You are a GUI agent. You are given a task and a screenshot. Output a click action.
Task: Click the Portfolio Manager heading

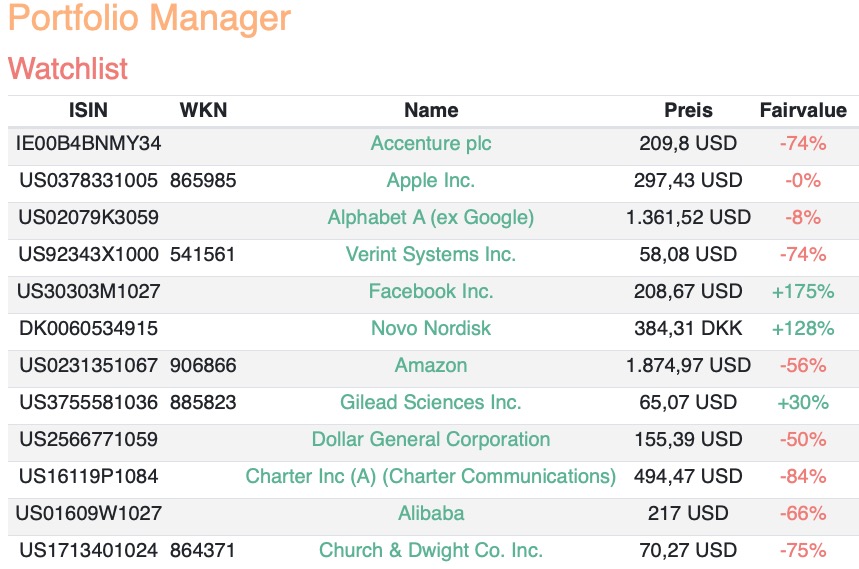(x=150, y=18)
